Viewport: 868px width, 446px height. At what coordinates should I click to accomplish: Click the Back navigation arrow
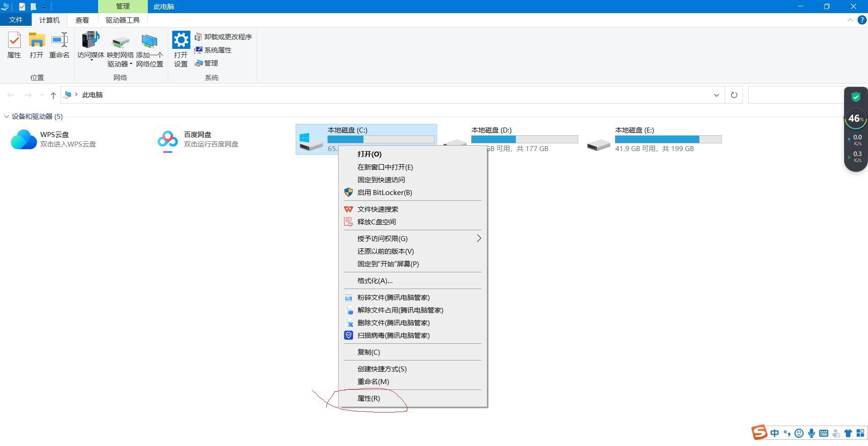[x=11, y=95]
